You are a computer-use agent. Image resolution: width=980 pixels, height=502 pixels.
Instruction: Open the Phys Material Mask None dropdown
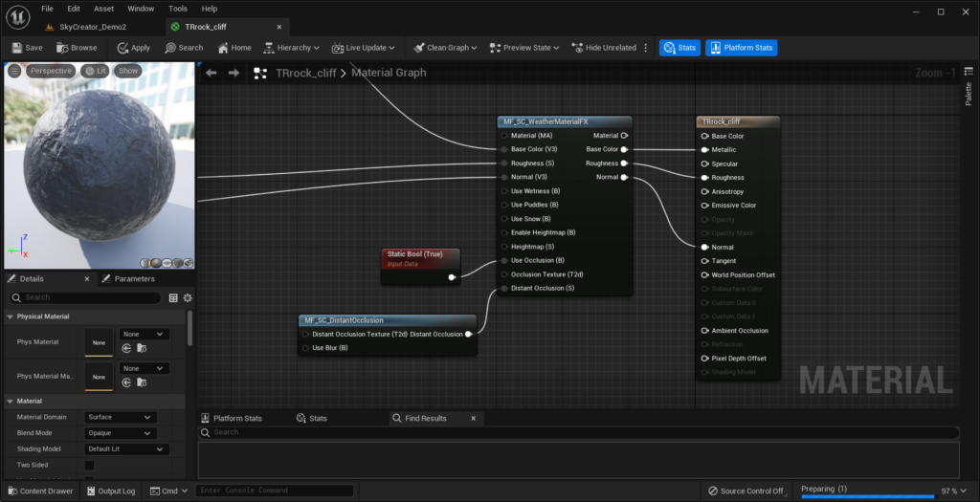144,368
